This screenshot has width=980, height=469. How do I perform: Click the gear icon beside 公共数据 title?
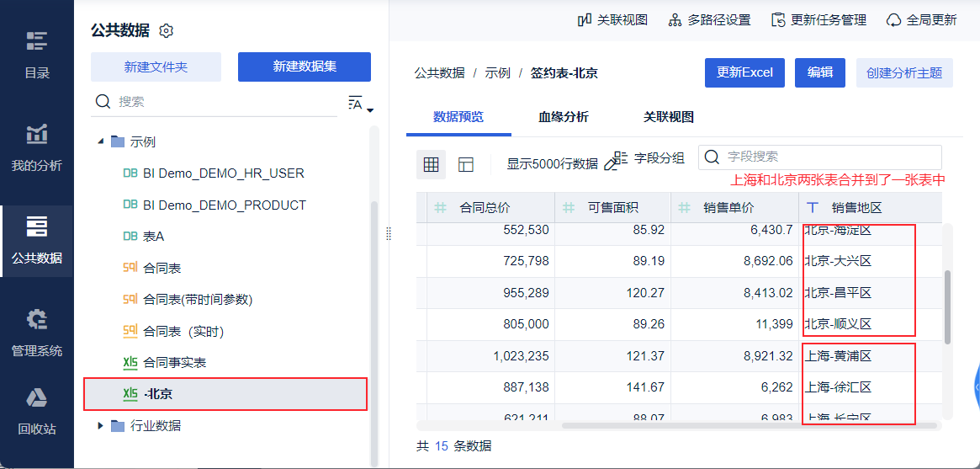(166, 30)
